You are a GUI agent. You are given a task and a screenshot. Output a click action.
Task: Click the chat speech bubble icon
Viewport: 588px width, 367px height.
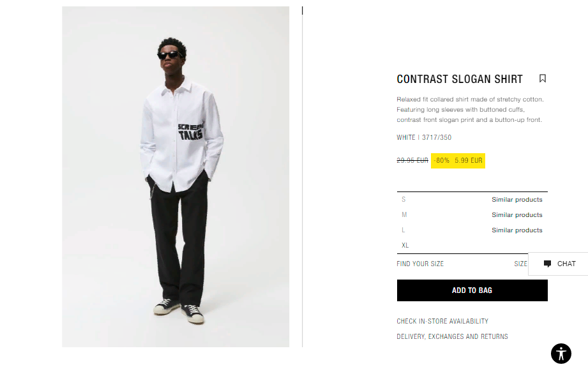pos(547,264)
